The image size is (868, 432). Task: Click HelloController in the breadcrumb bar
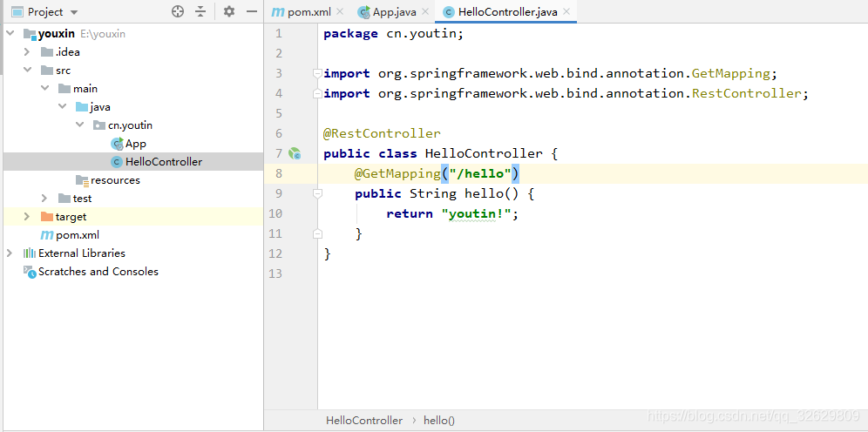tap(364, 421)
